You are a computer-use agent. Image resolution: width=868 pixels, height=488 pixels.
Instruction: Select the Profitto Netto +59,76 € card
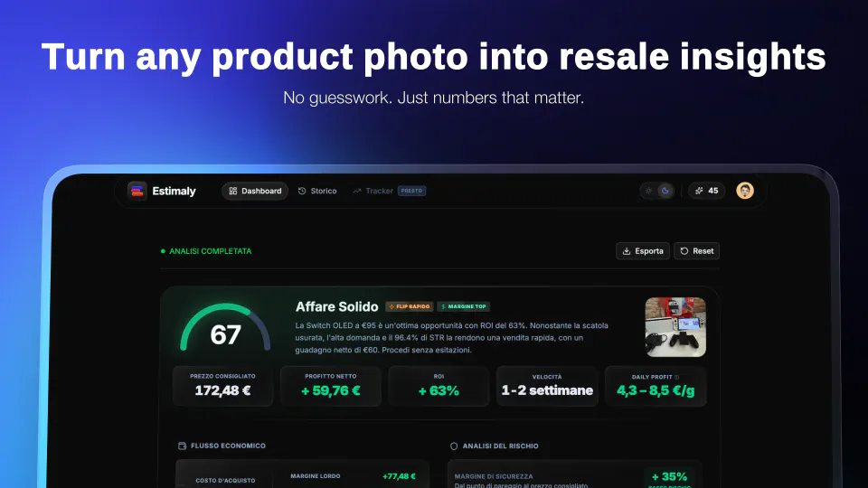[x=331, y=386]
